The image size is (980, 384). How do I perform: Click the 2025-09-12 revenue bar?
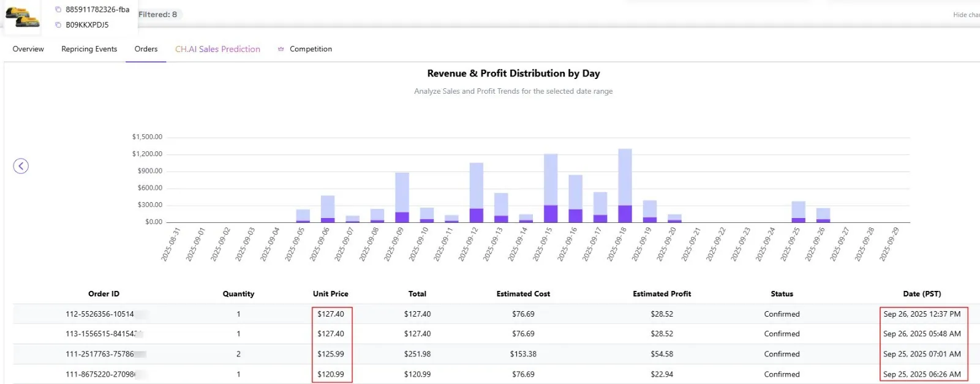point(477,192)
